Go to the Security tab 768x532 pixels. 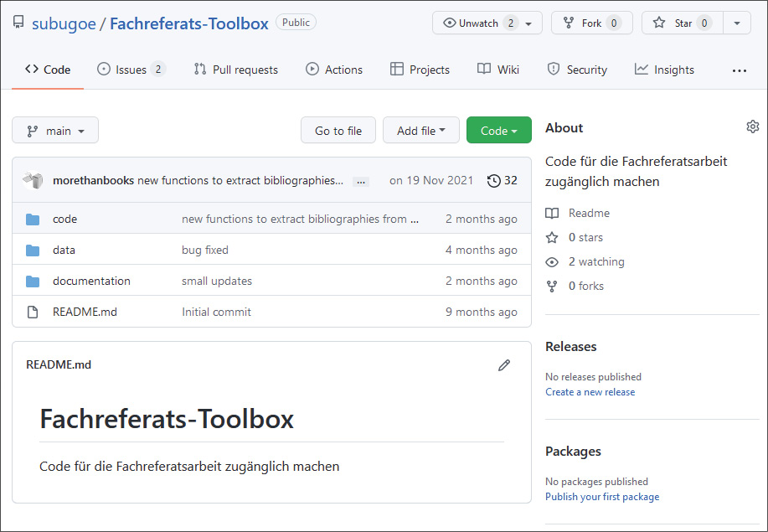point(577,70)
